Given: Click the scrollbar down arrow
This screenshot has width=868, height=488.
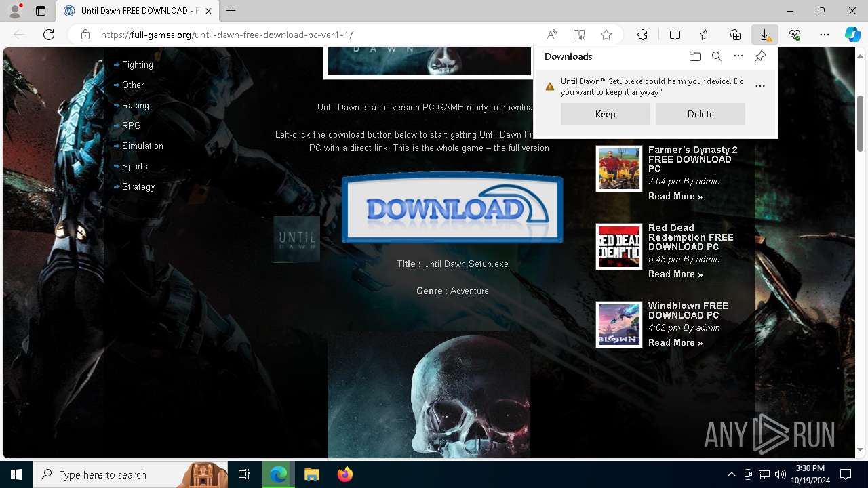Looking at the screenshot, I should pos(861,450).
